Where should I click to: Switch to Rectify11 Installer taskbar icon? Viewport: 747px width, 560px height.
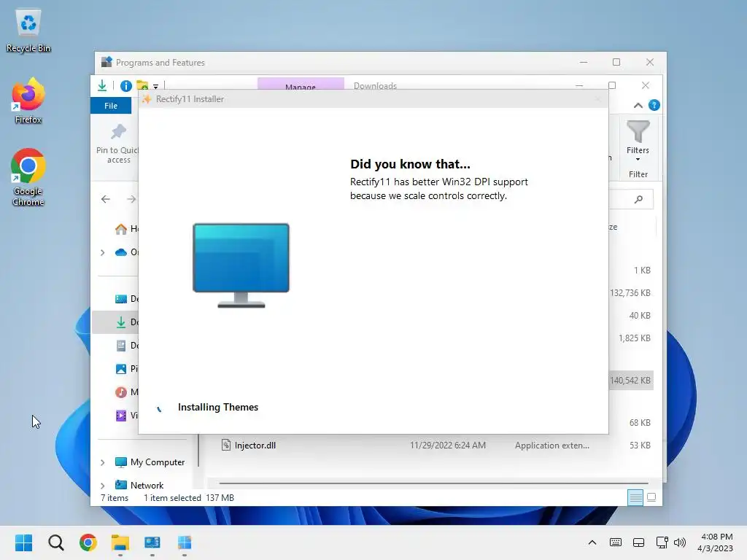coord(185,542)
